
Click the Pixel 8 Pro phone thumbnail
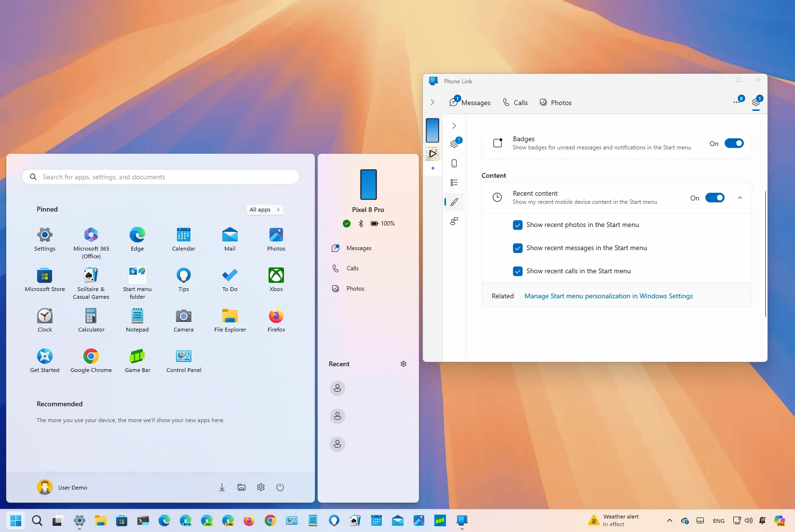(368, 185)
